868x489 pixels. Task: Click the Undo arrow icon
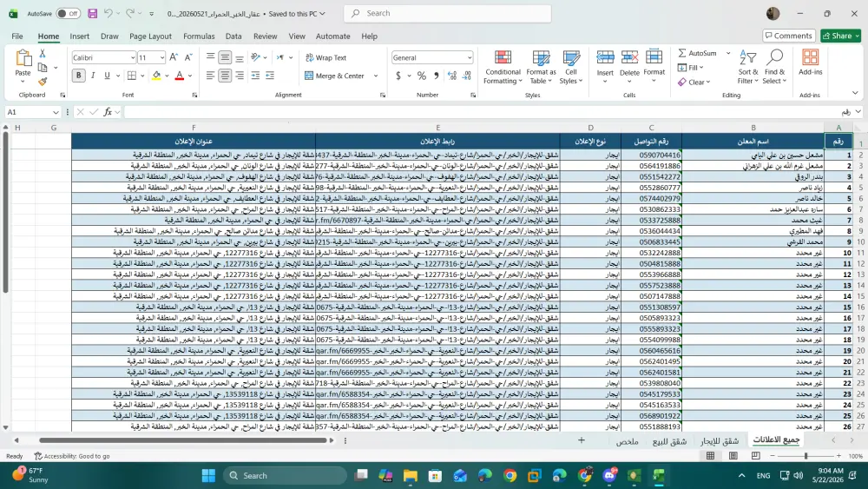point(109,13)
